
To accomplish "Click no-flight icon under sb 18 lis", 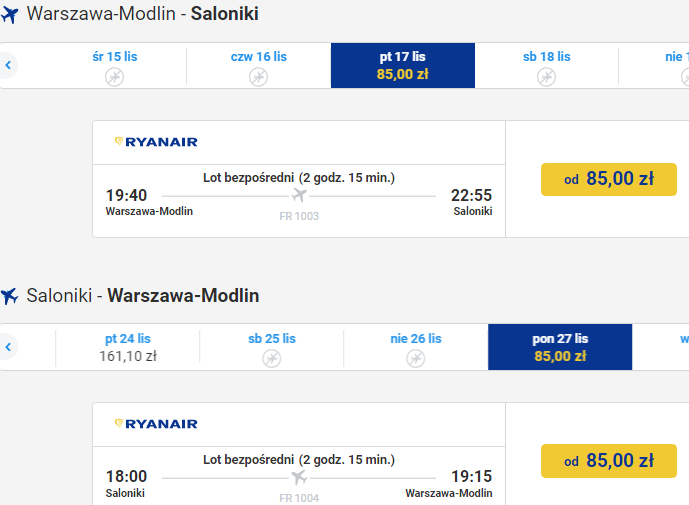I will pyautogui.click(x=546, y=77).
